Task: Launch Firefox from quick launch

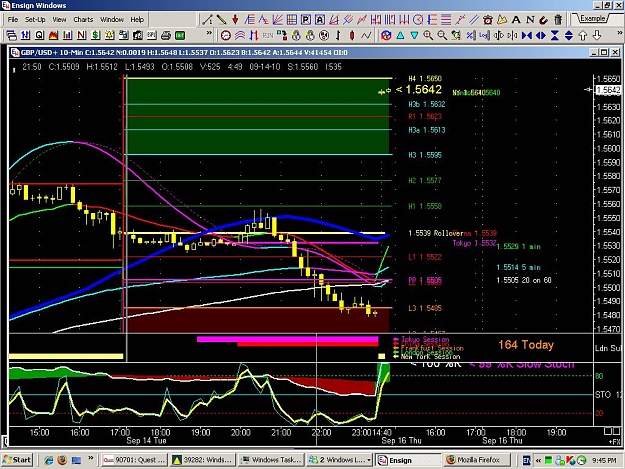Action: [62, 460]
